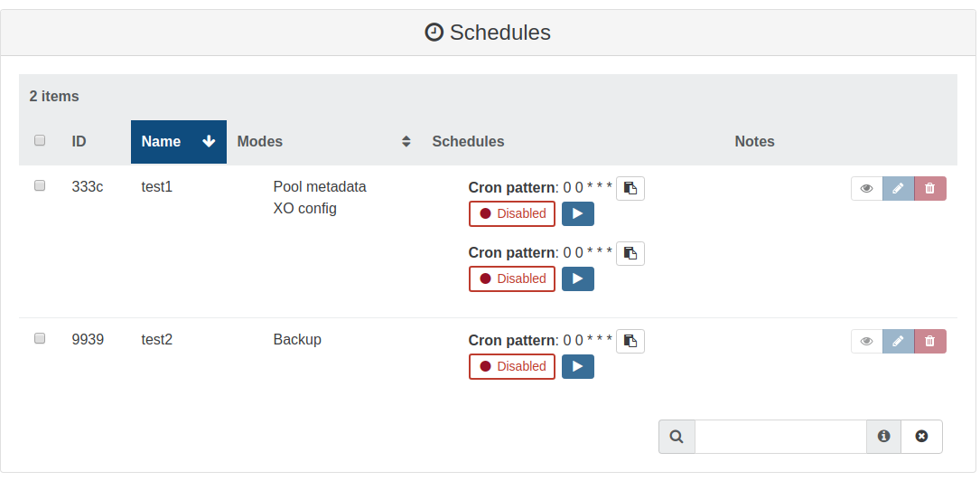Enable the Disabled schedule of test2

pyautogui.click(x=512, y=366)
